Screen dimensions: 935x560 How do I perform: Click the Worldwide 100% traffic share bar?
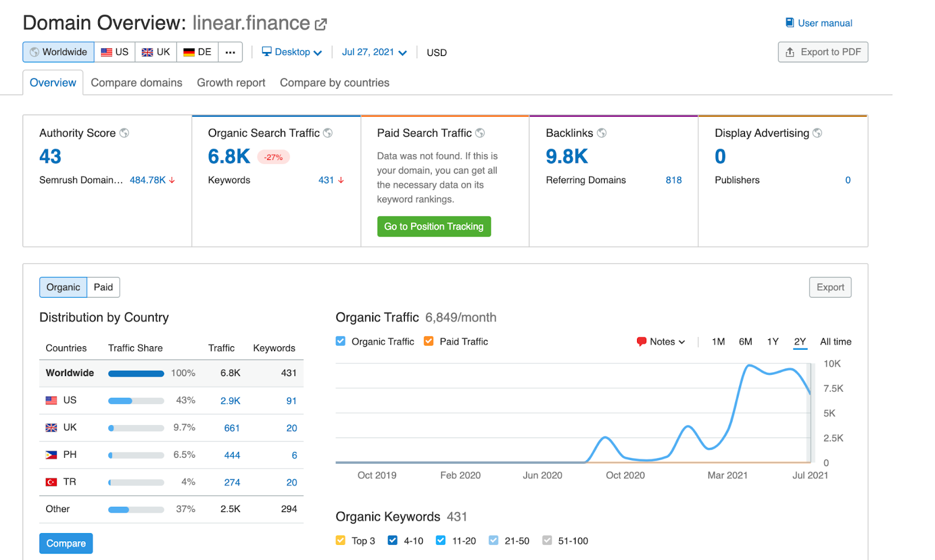point(136,374)
